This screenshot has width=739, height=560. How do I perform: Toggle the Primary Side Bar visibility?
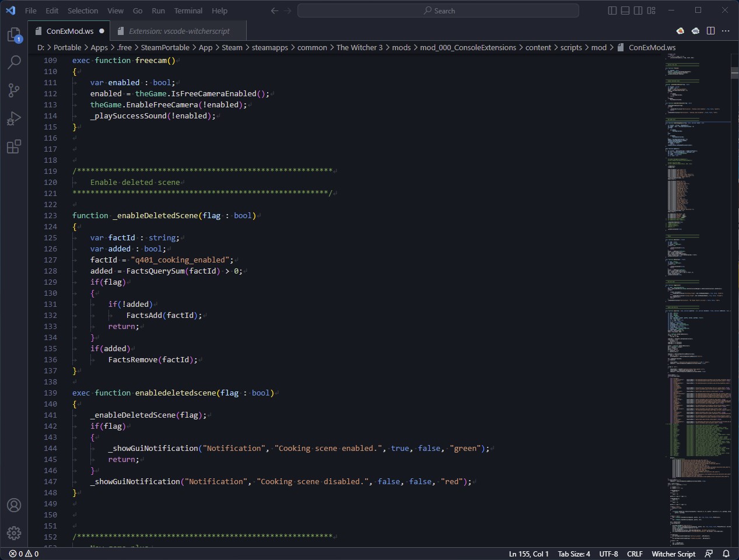(612, 10)
